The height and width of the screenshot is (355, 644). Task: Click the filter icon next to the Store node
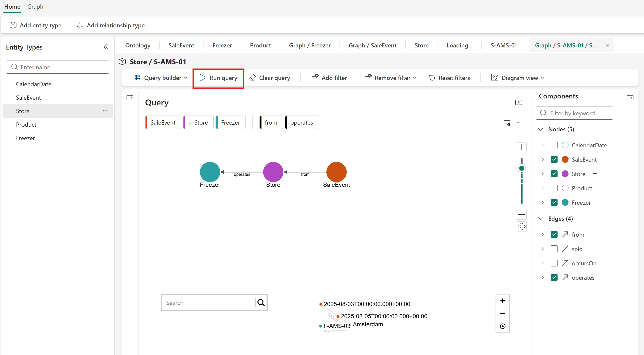click(595, 174)
